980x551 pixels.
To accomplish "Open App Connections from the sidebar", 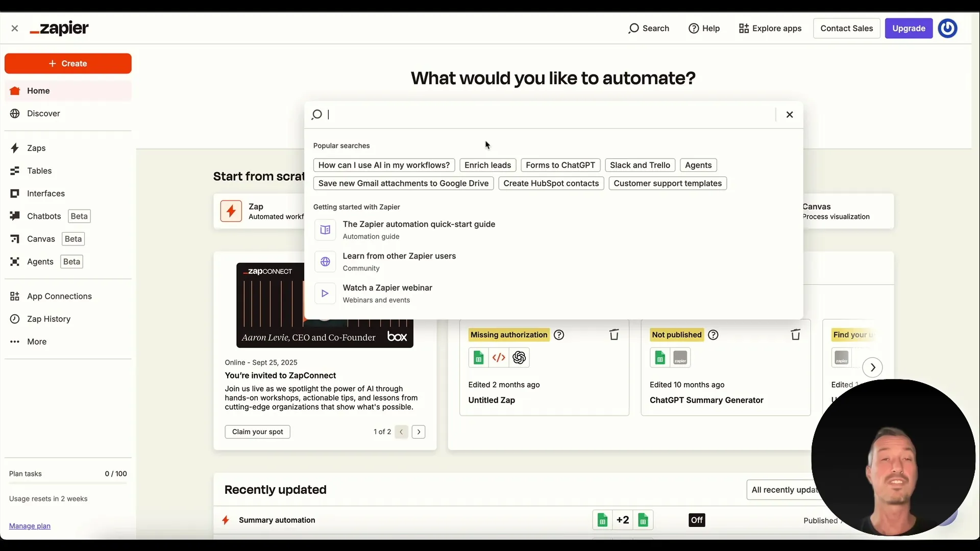I will (x=14, y=296).
